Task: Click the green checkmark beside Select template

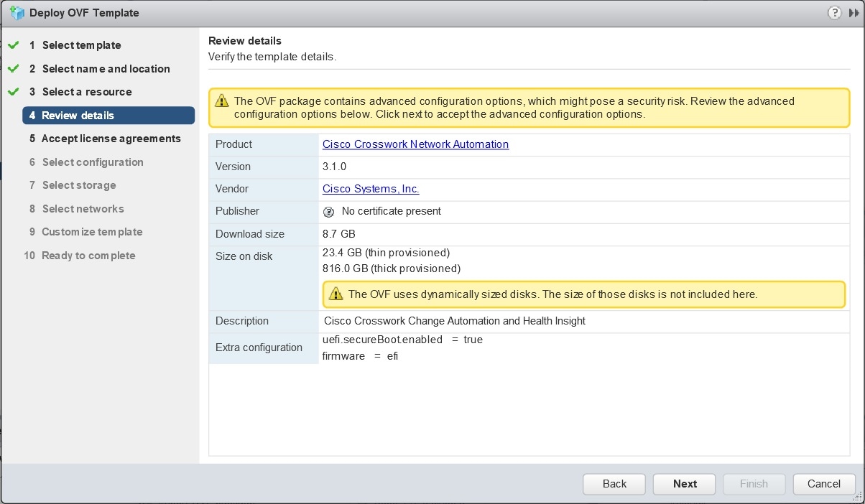Action: pyautogui.click(x=13, y=45)
